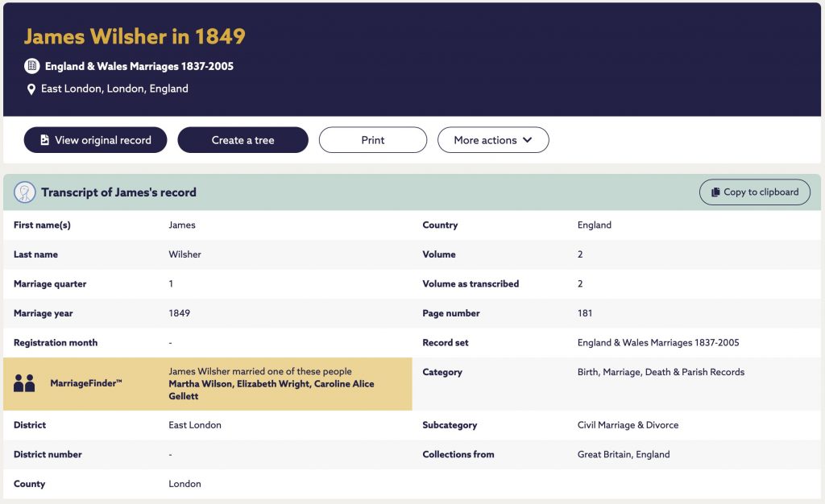Expand the More actions chevron arrow
Viewport: 825px width, 504px height.
[528, 140]
